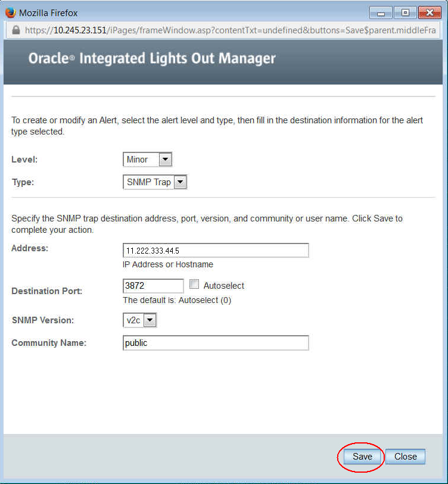
Task: Click the 'SNMP Version:' label
Action: [43, 320]
